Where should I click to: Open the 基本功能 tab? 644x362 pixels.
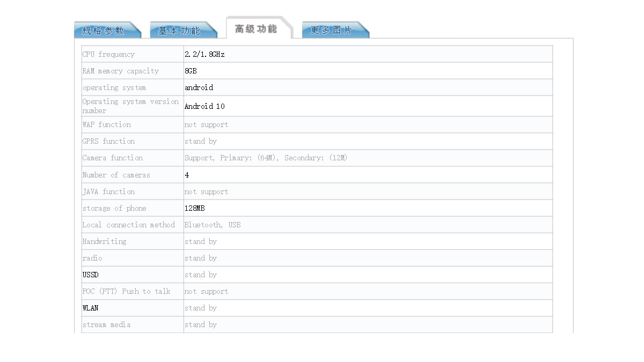click(x=179, y=31)
